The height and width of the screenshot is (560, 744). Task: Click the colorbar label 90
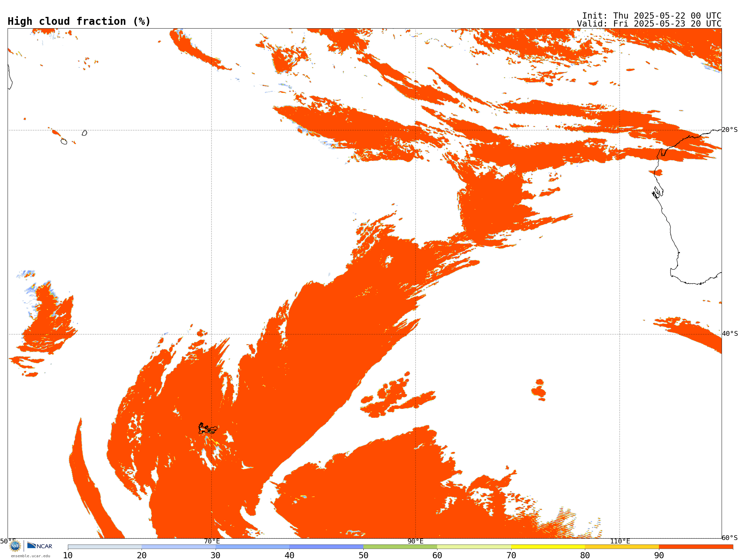pos(659,555)
